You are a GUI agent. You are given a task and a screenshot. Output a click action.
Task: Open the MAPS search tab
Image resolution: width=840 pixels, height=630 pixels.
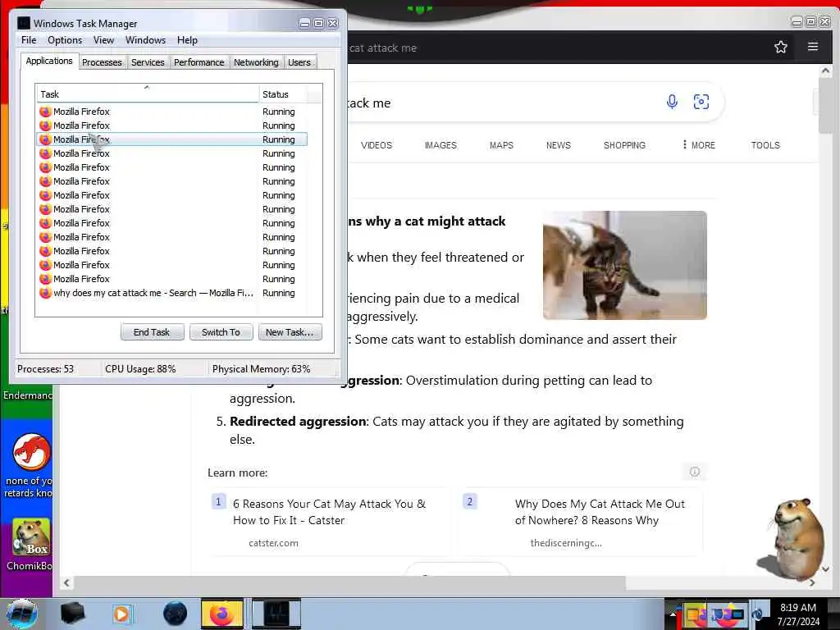501,145
